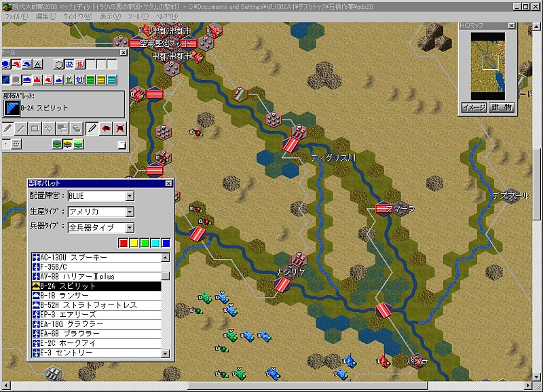Select the yellow-topped terrain layer icon
Viewport: 543px width, 392px height.
click(67, 144)
